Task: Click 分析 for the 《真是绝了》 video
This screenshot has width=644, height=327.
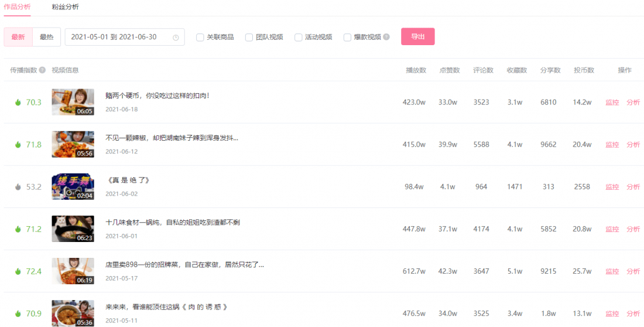Action: click(633, 187)
